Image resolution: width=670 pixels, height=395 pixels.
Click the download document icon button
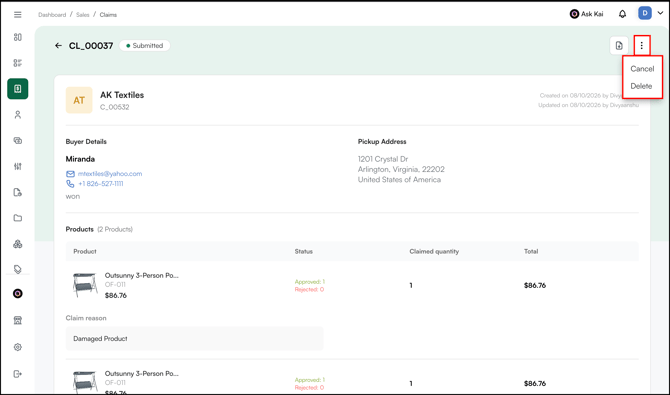(x=619, y=45)
